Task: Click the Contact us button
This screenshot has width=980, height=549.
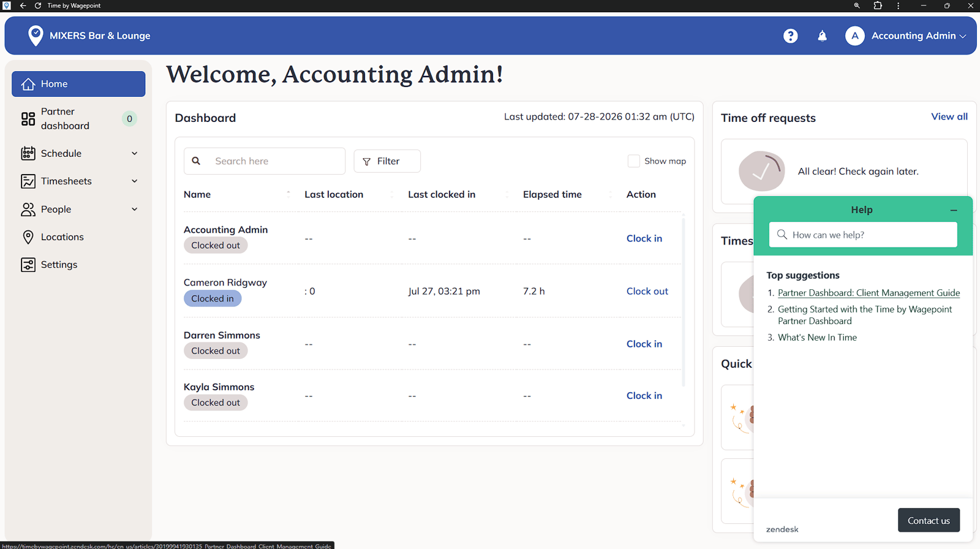Action: click(x=929, y=520)
